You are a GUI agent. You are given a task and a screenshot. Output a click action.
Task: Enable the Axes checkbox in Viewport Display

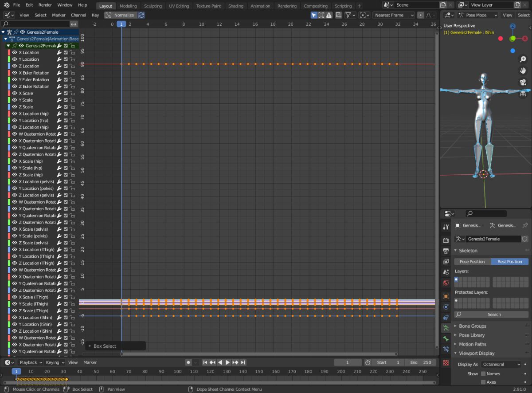(483, 382)
